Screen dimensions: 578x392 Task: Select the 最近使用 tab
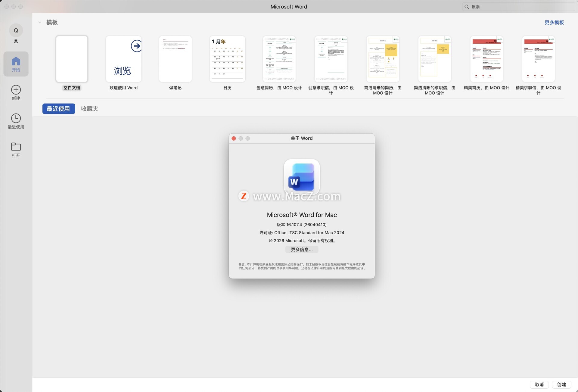[58, 109]
